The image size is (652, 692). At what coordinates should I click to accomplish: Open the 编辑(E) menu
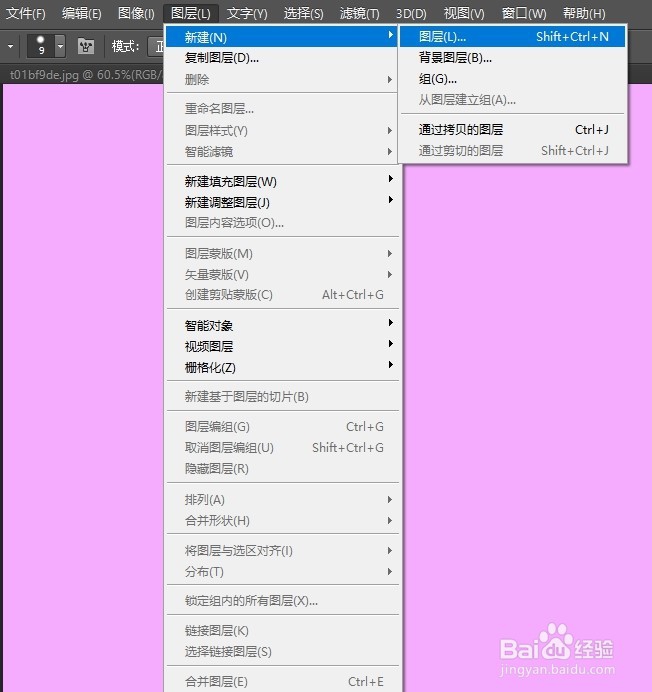(x=82, y=14)
